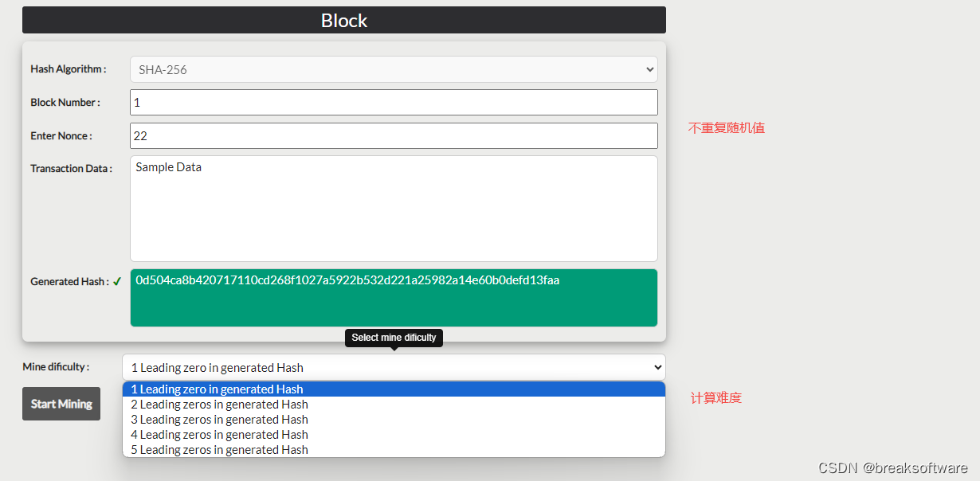The height and width of the screenshot is (481, 980).
Task: Click the green checkmark beside Generated Hash
Action: (117, 281)
